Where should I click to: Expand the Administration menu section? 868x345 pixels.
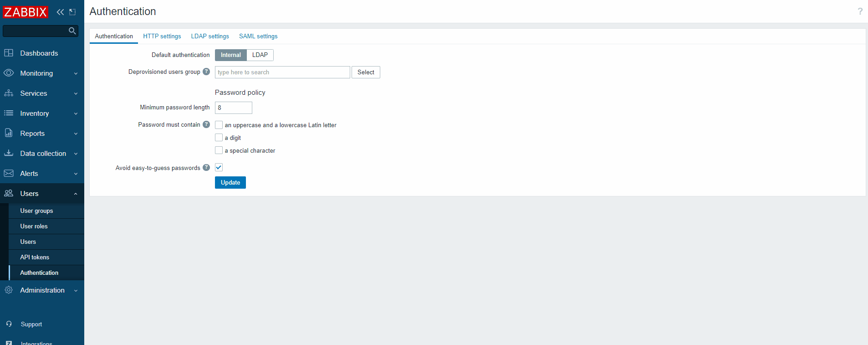[41, 290]
